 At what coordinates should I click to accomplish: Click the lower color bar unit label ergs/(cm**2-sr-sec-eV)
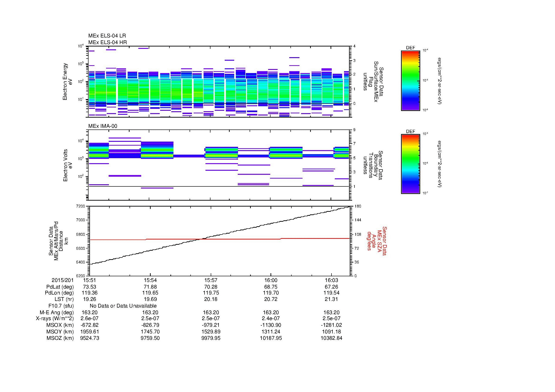point(440,164)
